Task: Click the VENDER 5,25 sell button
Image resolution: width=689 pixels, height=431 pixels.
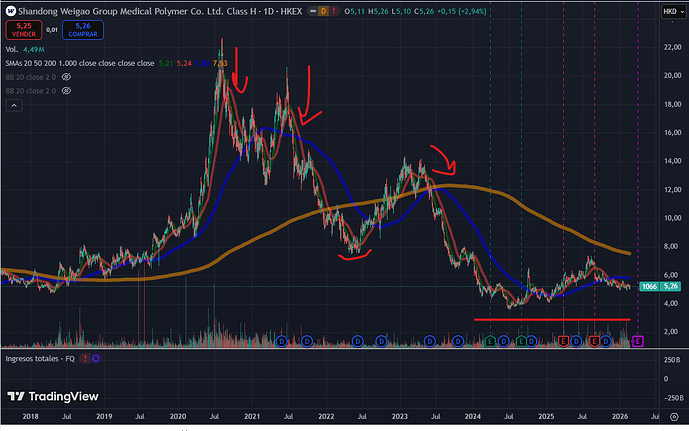Action: 24,30
